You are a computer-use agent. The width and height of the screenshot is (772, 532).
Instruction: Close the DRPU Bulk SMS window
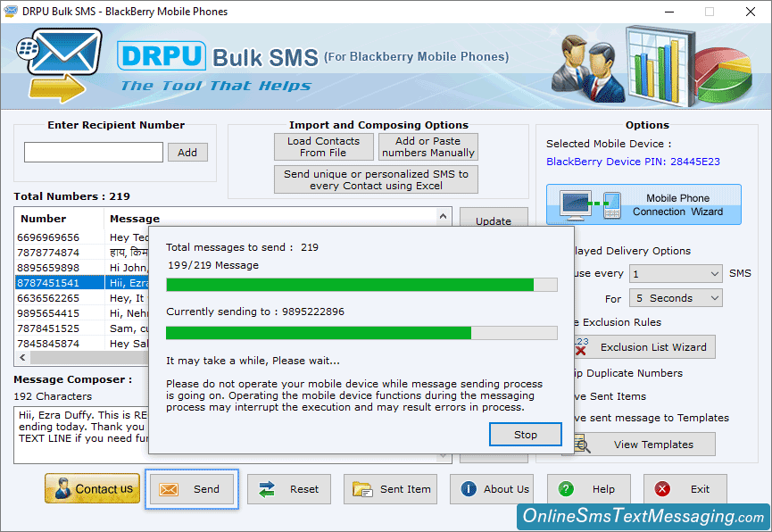(750, 12)
